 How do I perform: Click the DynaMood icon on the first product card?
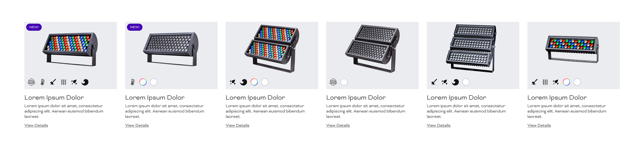[x=31, y=82]
